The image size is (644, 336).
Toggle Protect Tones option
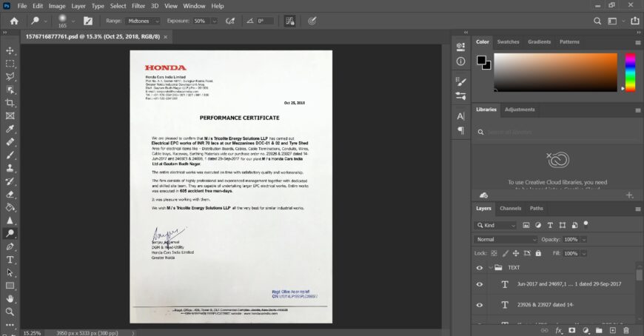click(289, 21)
